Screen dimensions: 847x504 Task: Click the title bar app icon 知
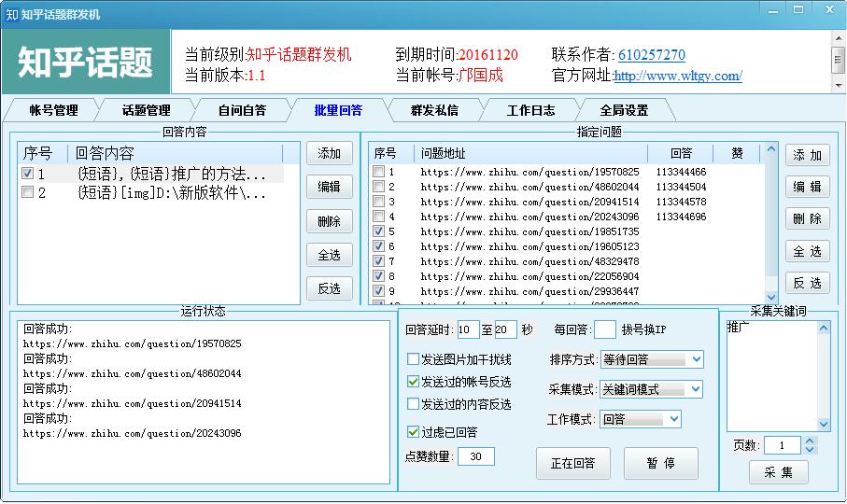coord(11,15)
